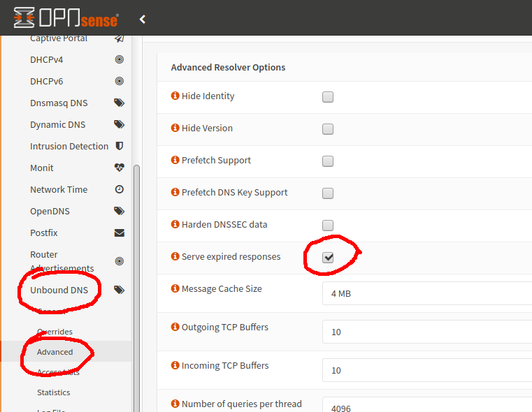Open the Outgoing TCP Buffers dropdown
Viewport: 532px width, 412px height.
tap(427, 332)
